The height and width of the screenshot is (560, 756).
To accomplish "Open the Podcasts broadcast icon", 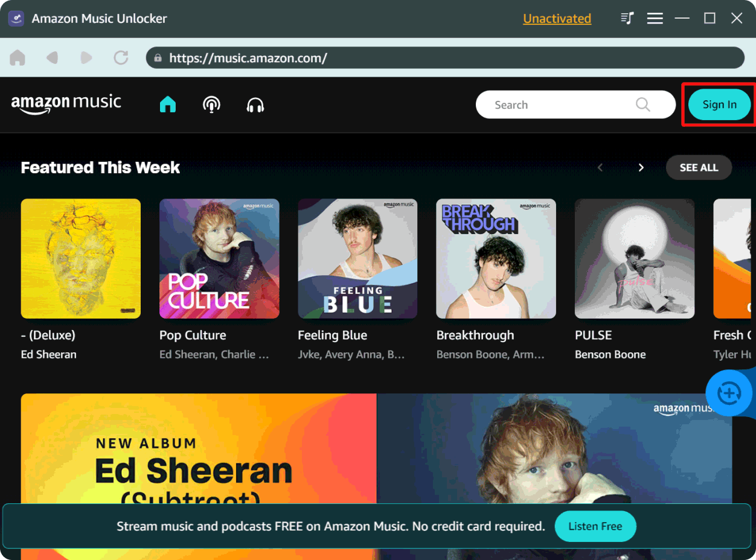I will coord(211,105).
